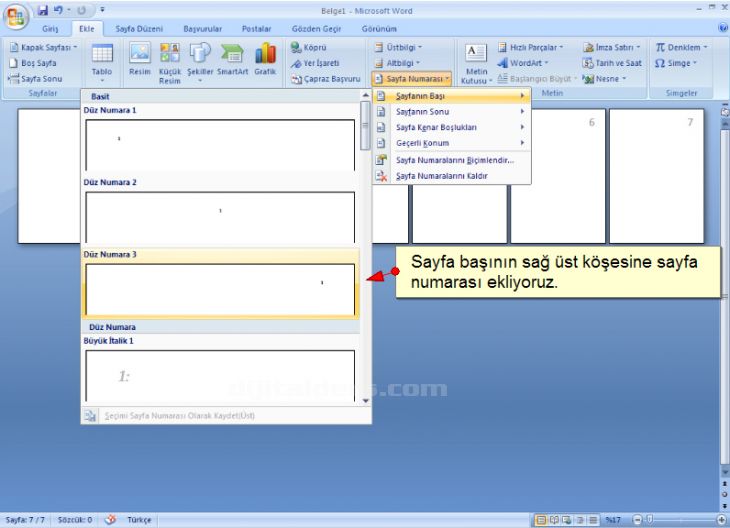730x528 pixels.
Task: Insert a picture with Resim icon
Action: tap(140, 60)
